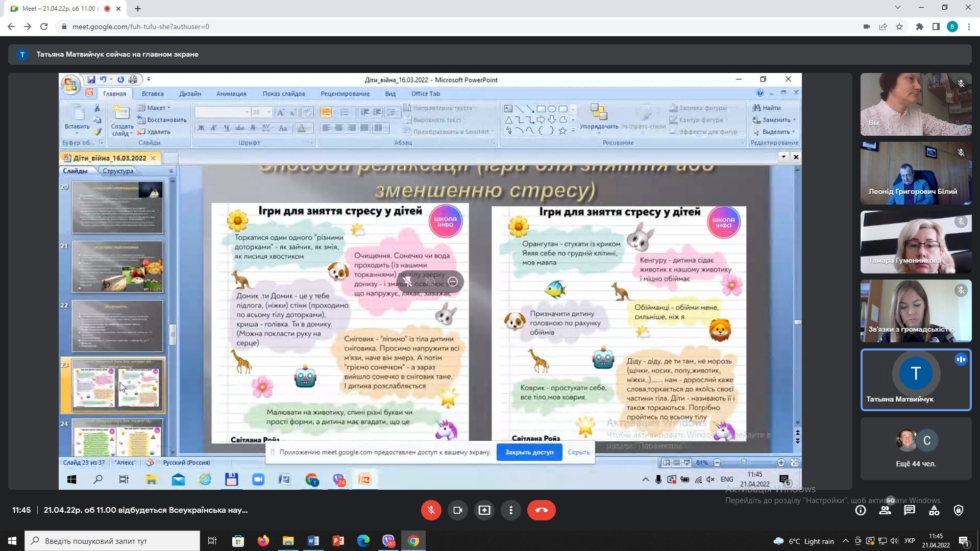
Task: Bookmark this page with star icon
Action: 899,27
